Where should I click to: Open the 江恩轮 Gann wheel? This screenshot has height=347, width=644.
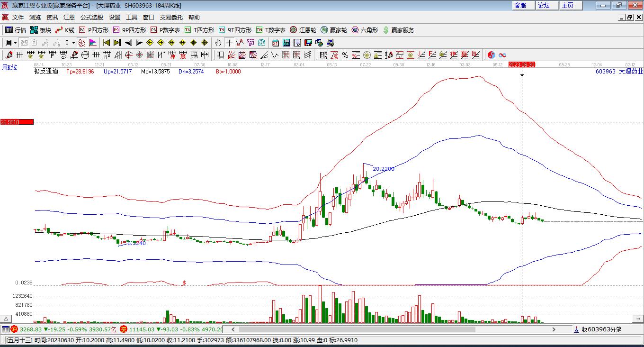coord(303,30)
